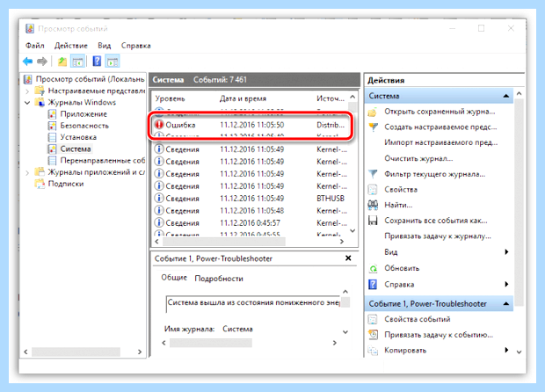The width and height of the screenshot is (545, 392).
Task: Collapse Событие 1, Power-Troubleshooter actions section
Action: [x=506, y=304]
